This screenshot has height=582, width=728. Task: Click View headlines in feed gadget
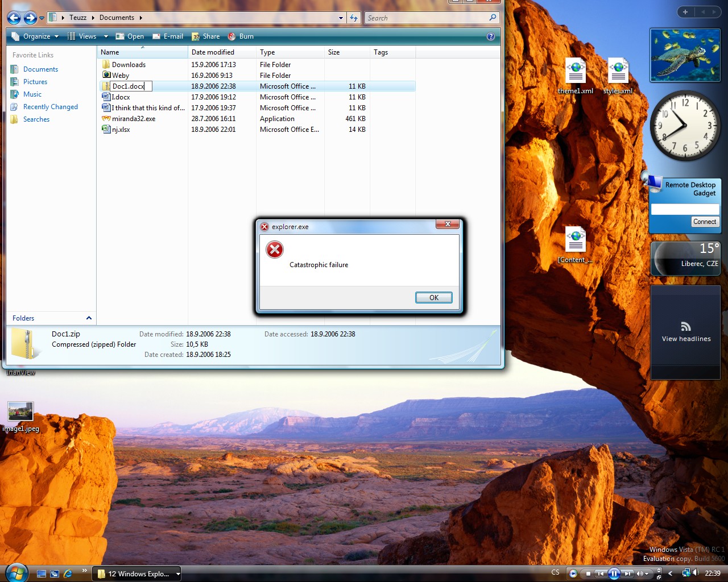coord(686,339)
